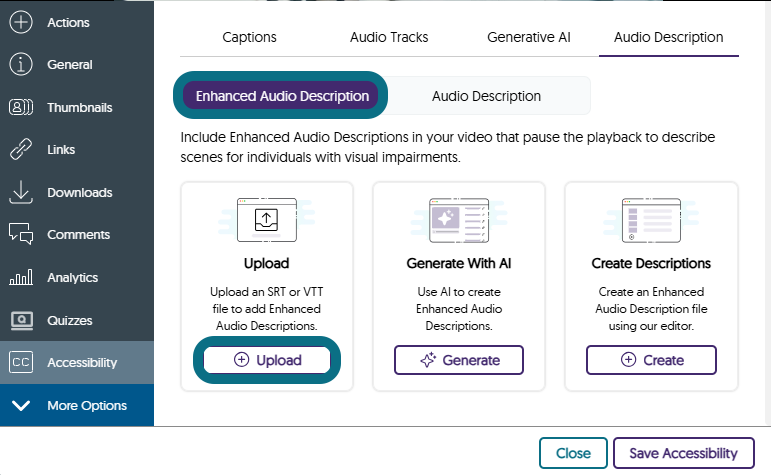Switch to the Audio Tracks tab
The width and height of the screenshot is (771, 475).
(389, 37)
